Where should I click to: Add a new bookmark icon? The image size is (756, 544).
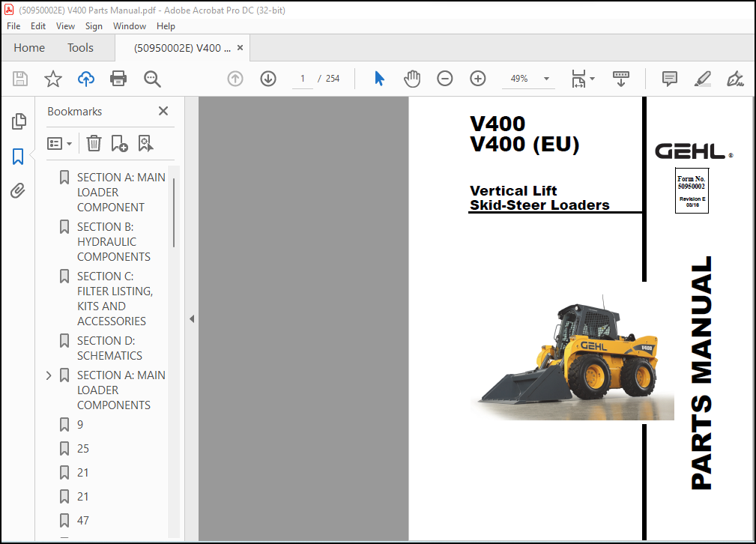(x=119, y=143)
